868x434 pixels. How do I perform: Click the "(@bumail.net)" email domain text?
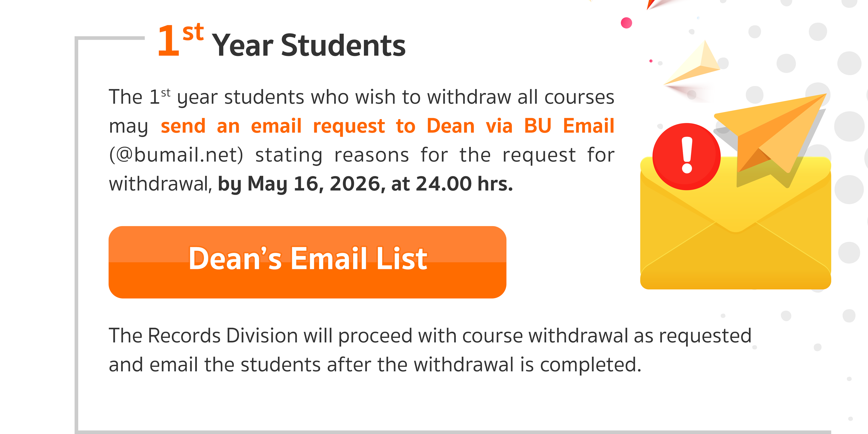[x=176, y=155]
